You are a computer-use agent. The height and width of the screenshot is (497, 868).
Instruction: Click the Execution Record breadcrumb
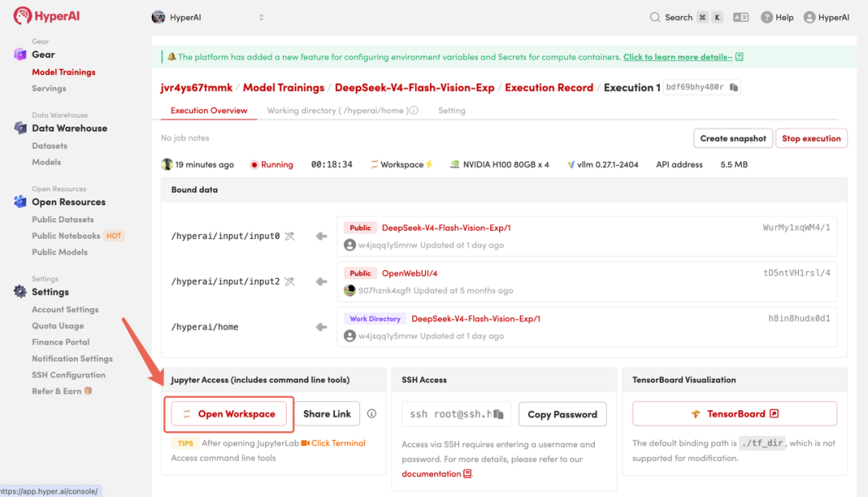(549, 88)
